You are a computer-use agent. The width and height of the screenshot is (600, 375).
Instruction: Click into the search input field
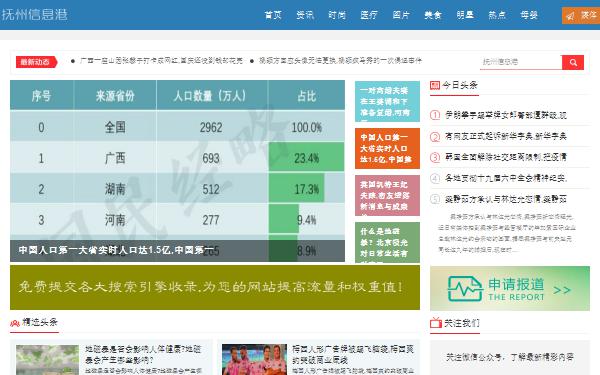521,62
